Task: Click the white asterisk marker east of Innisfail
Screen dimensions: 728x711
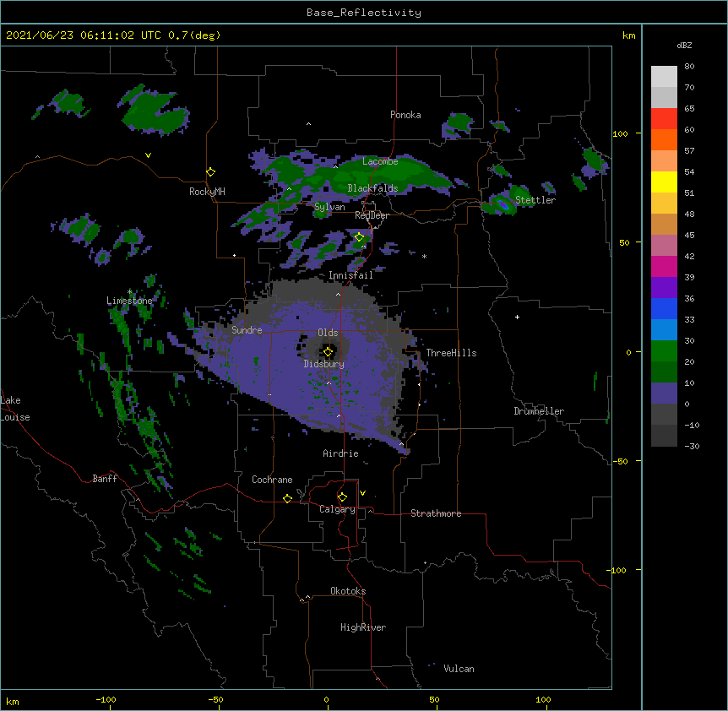Action: pos(424,256)
